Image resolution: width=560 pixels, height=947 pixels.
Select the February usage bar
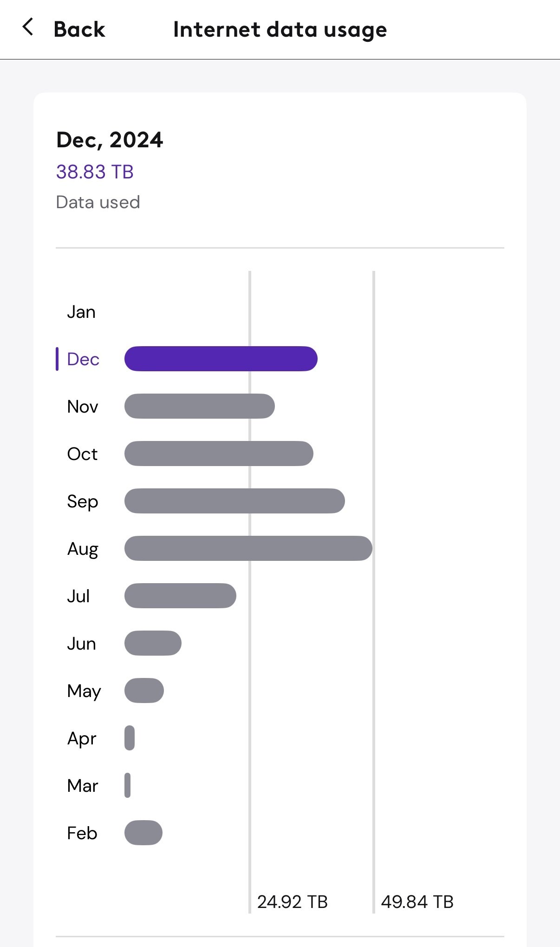click(143, 833)
